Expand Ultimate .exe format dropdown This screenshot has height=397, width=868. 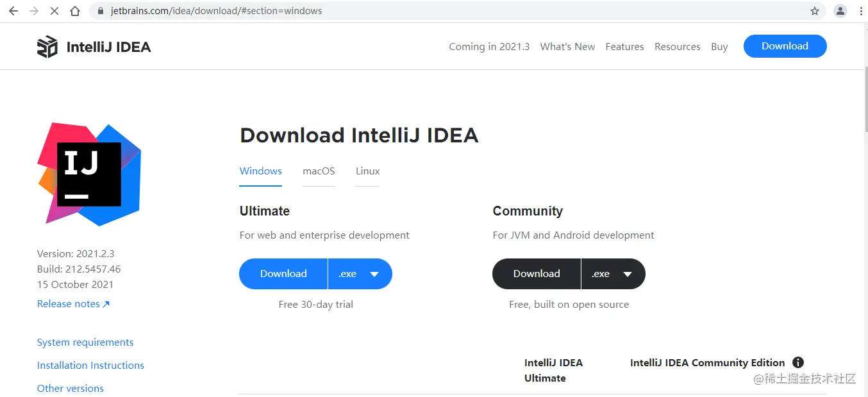(360, 274)
